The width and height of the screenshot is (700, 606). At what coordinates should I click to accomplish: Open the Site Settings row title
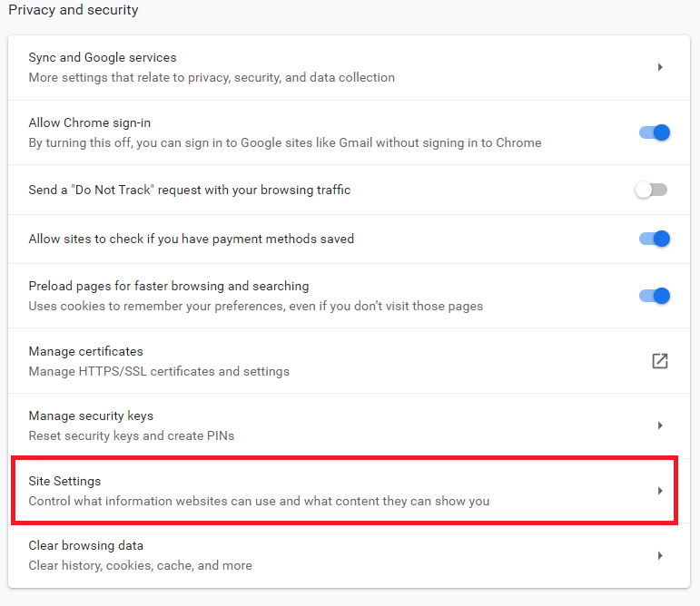coord(64,481)
